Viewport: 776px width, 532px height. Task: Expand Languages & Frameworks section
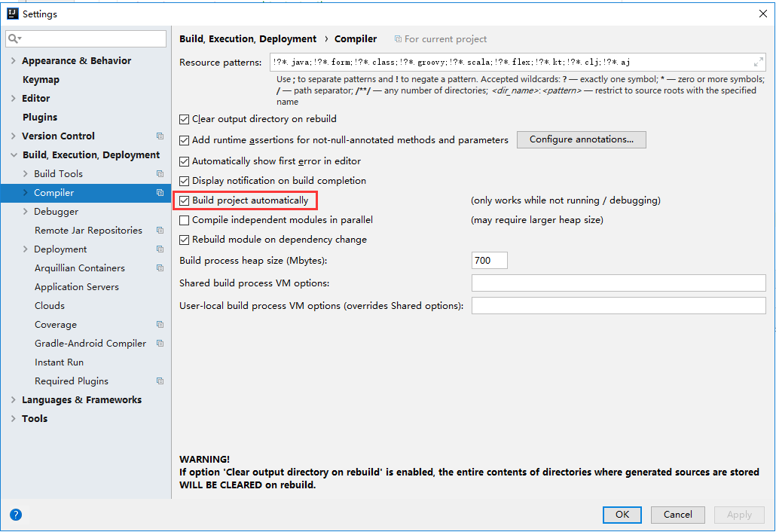click(x=14, y=400)
